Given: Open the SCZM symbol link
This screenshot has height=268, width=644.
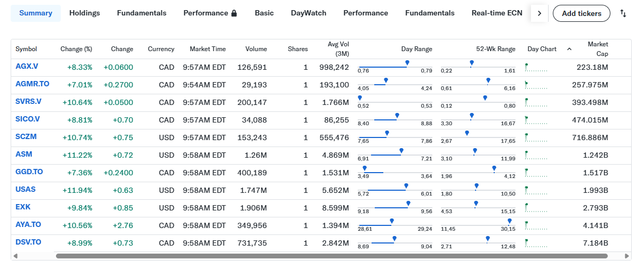Looking at the screenshot, I should 26,137.
